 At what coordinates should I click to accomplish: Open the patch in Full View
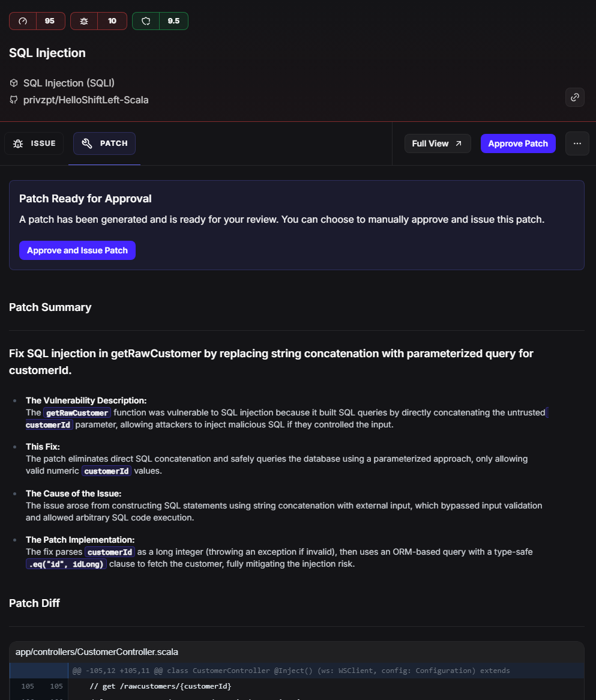[437, 143]
